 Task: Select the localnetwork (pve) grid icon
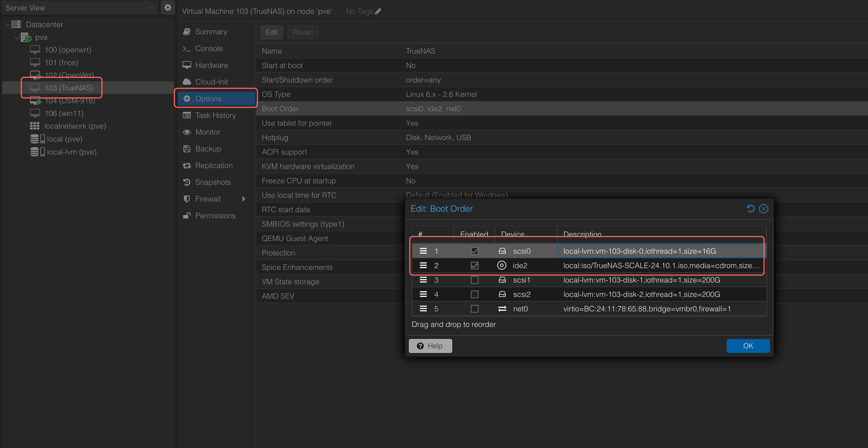[x=34, y=126]
